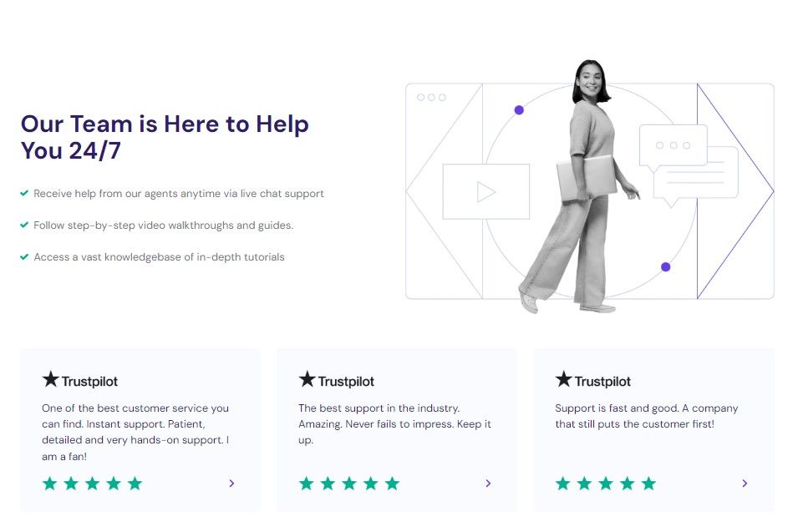Open the middle review via its chevron arrow
The width and height of the screenshot is (793, 532).
coord(488,483)
